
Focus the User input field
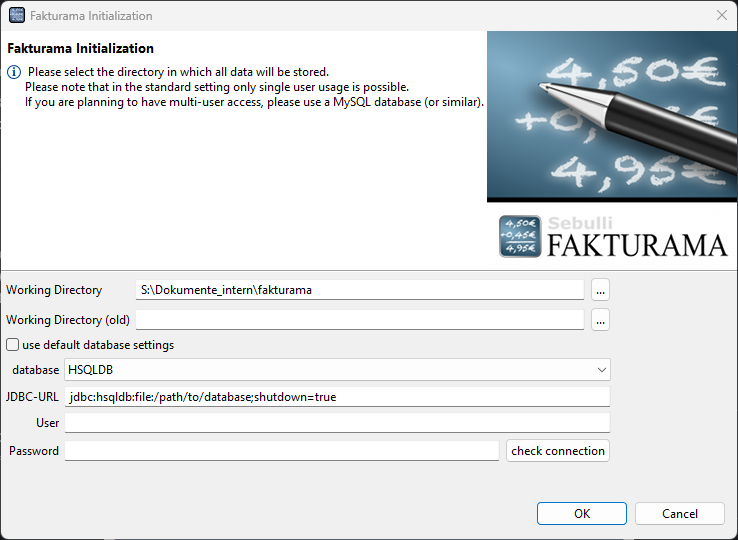337,423
